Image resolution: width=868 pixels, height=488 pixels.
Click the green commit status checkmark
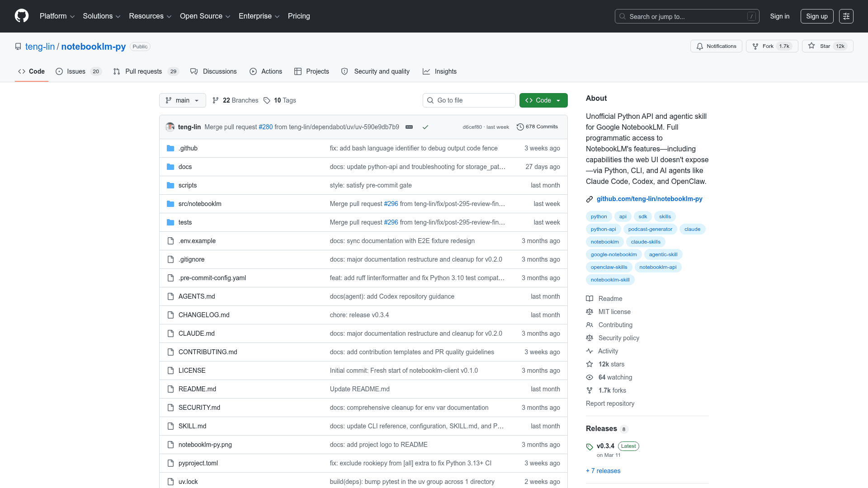click(425, 127)
